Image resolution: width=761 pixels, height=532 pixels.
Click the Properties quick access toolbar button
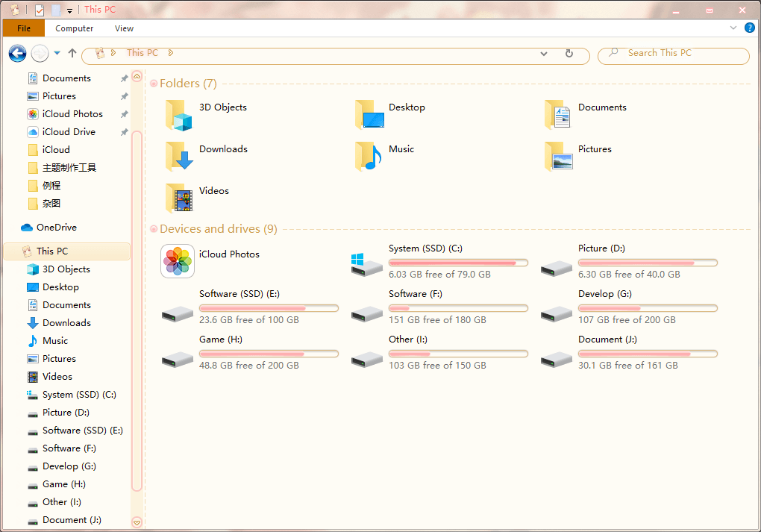click(40, 10)
